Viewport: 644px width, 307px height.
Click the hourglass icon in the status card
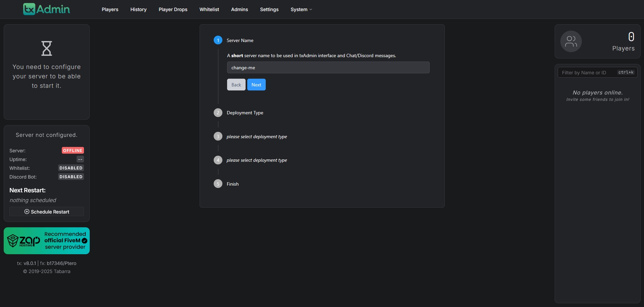pos(47,48)
